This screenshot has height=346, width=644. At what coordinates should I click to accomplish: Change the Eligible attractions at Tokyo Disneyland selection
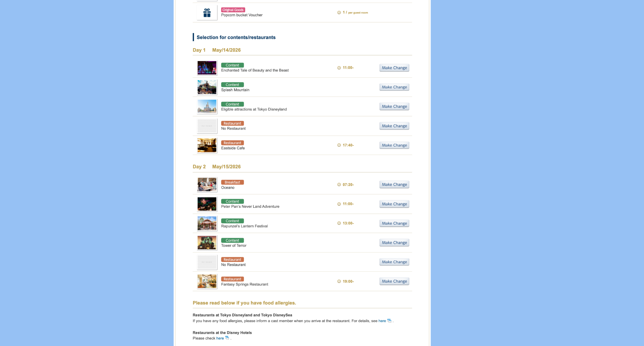click(394, 106)
